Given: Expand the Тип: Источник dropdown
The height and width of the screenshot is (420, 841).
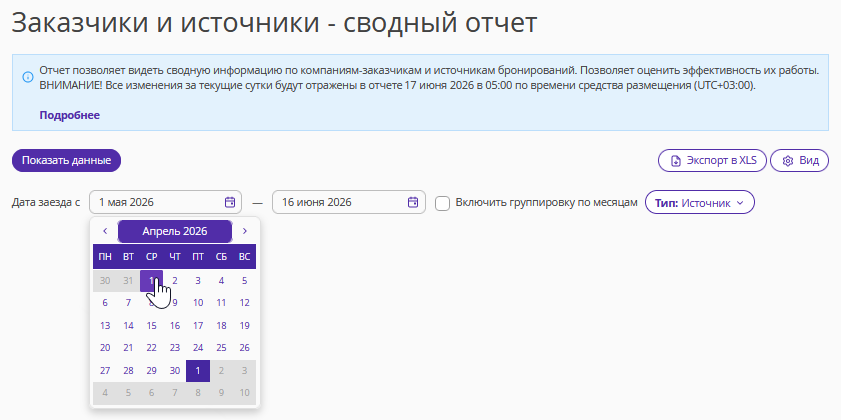Looking at the screenshot, I should coord(699,203).
